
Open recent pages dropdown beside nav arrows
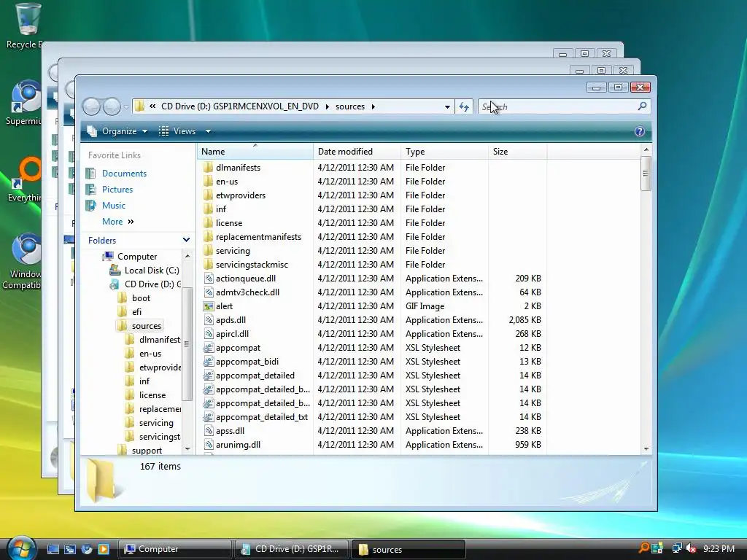point(125,107)
